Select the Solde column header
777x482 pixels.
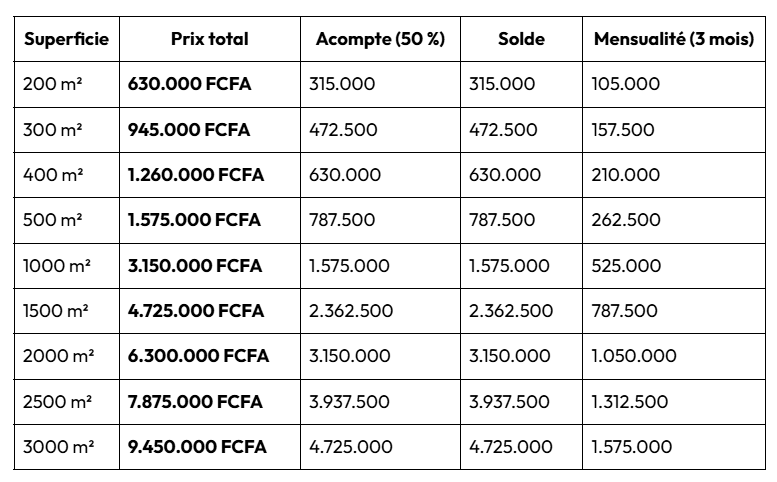tap(521, 39)
